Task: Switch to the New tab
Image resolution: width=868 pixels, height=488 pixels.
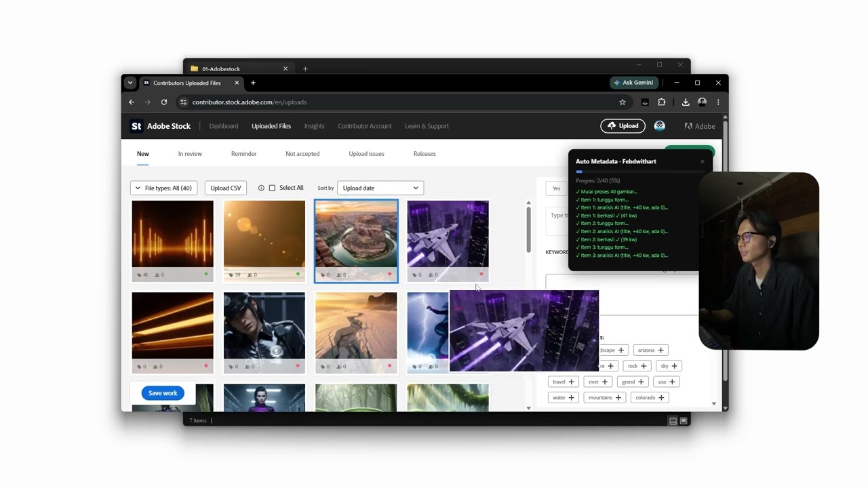Action: click(x=143, y=154)
